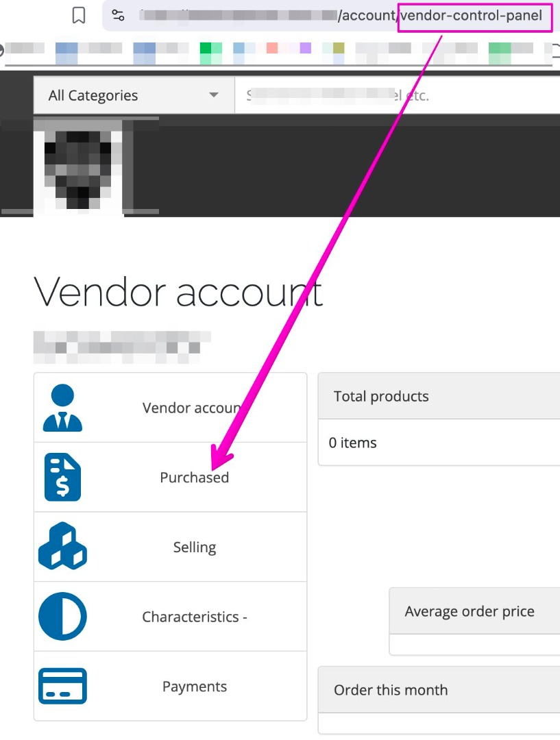Click the bookmark icon in the browser toolbar
The height and width of the screenshot is (740, 560).
click(x=79, y=16)
